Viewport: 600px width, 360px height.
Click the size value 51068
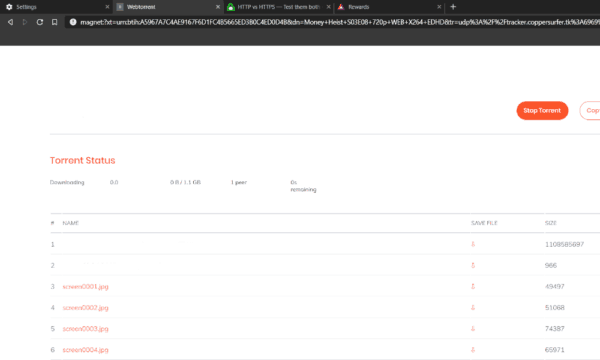(x=554, y=308)
